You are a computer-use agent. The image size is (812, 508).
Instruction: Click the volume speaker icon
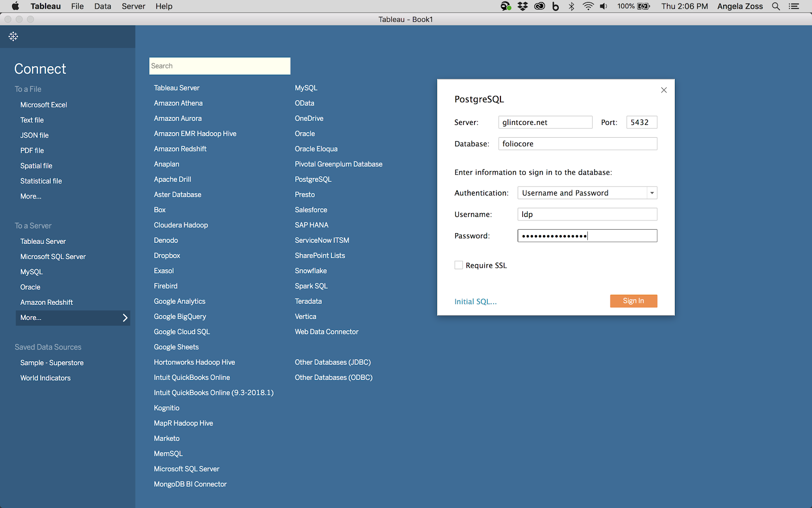[x=603, y=6]
